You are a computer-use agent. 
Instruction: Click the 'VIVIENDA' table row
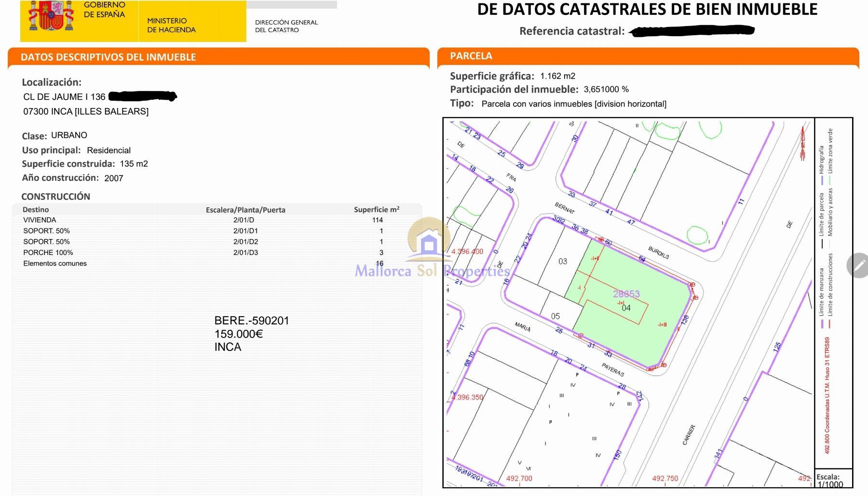click(217, 220)
